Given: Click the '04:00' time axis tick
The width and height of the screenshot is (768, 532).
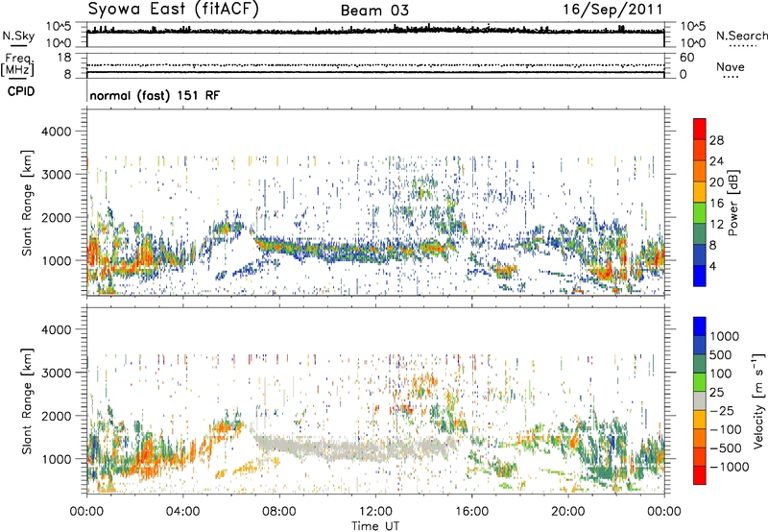Looking at the screenshot, I should (182, 512).
